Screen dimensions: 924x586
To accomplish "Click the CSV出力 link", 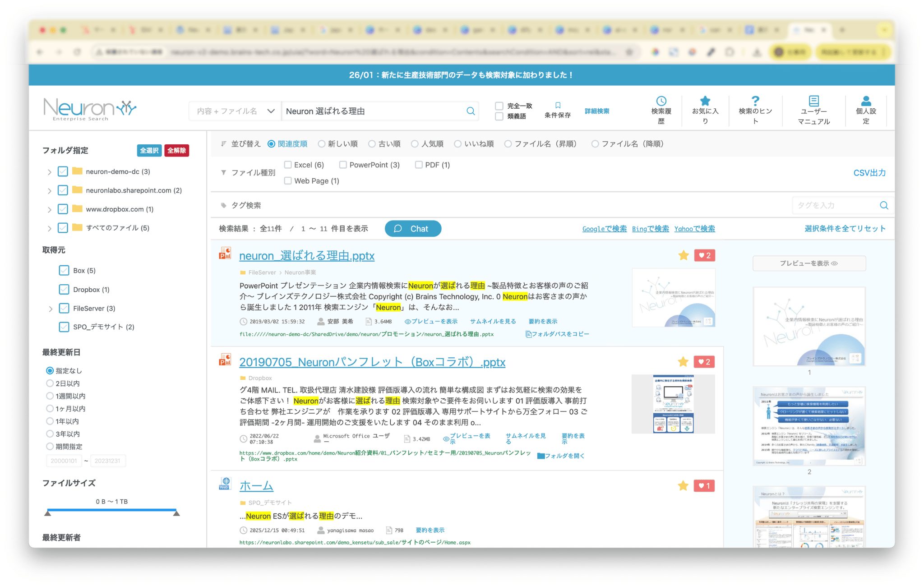I will 869,173.
